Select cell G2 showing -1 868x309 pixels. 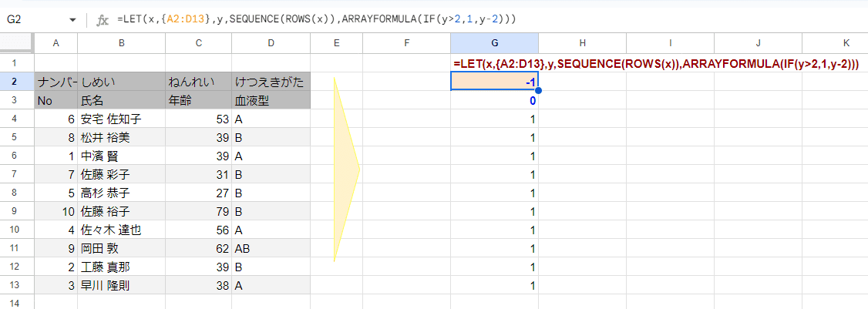[494, 82]
